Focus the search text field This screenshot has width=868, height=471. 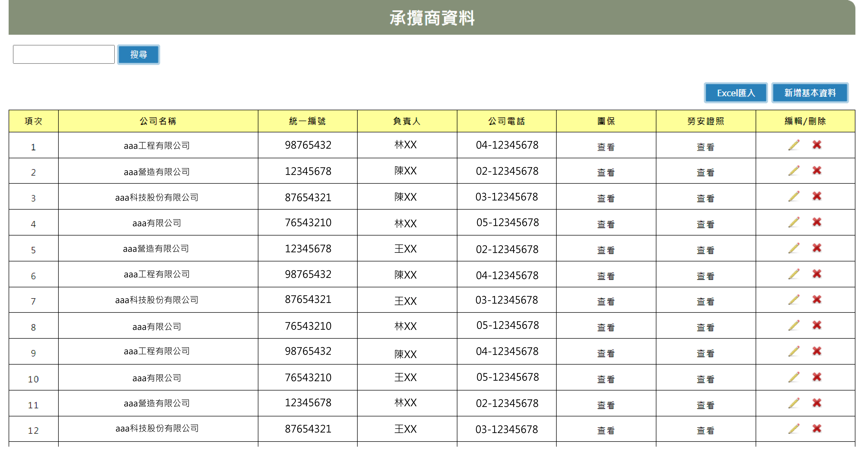point(64,54)
